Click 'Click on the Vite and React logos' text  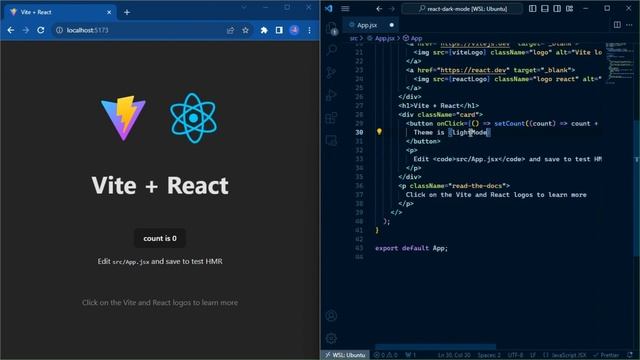[160, 302]
